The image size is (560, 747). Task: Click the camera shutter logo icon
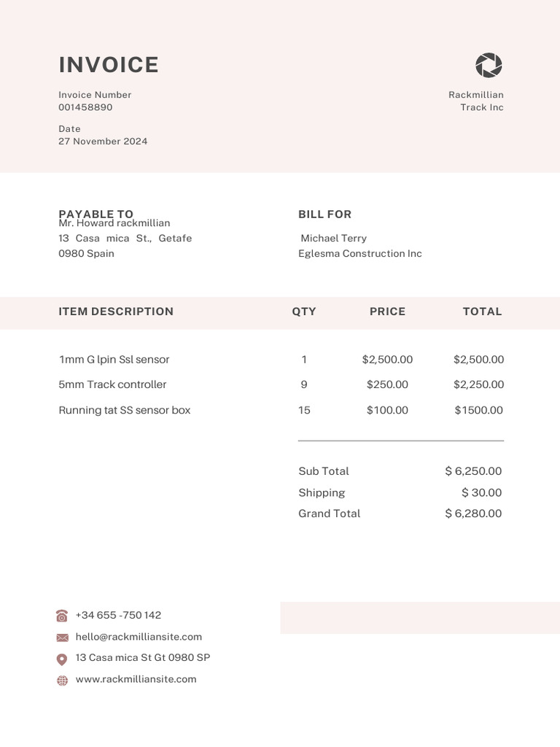click(489, 65)
